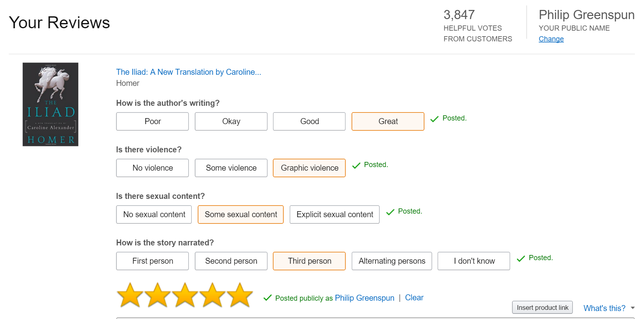Clear the star rating
This screenshot has height=319, width=644.
tap(414, 298)
